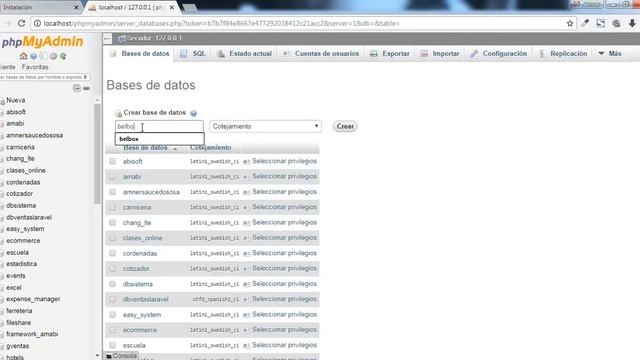Check the clases_online database checkbox

[113, 238]
